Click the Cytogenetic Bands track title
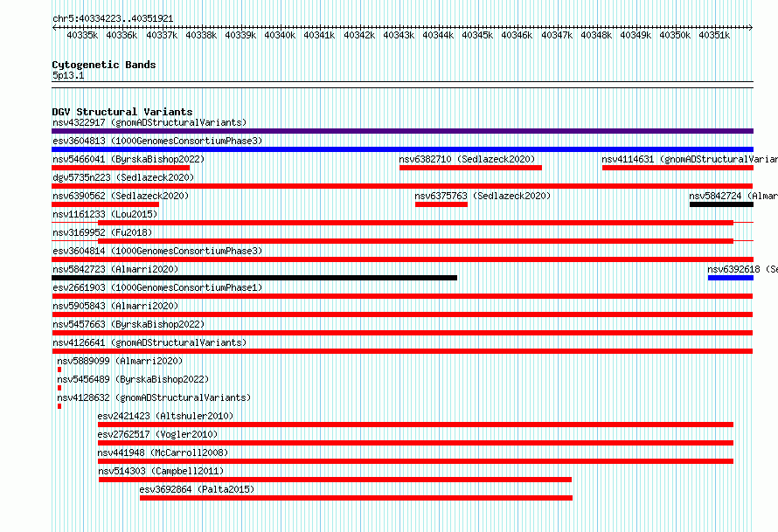 click(104, 65)
